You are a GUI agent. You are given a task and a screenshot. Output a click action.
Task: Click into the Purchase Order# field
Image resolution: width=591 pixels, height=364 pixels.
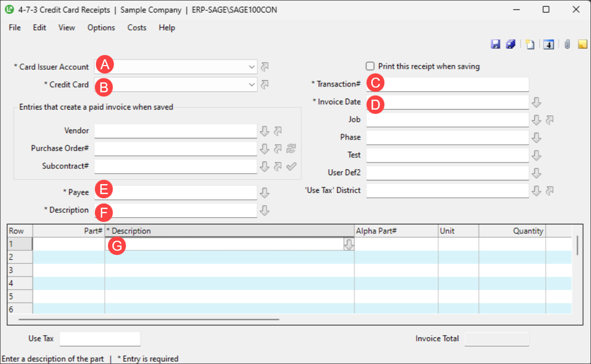tap(176, 148)
